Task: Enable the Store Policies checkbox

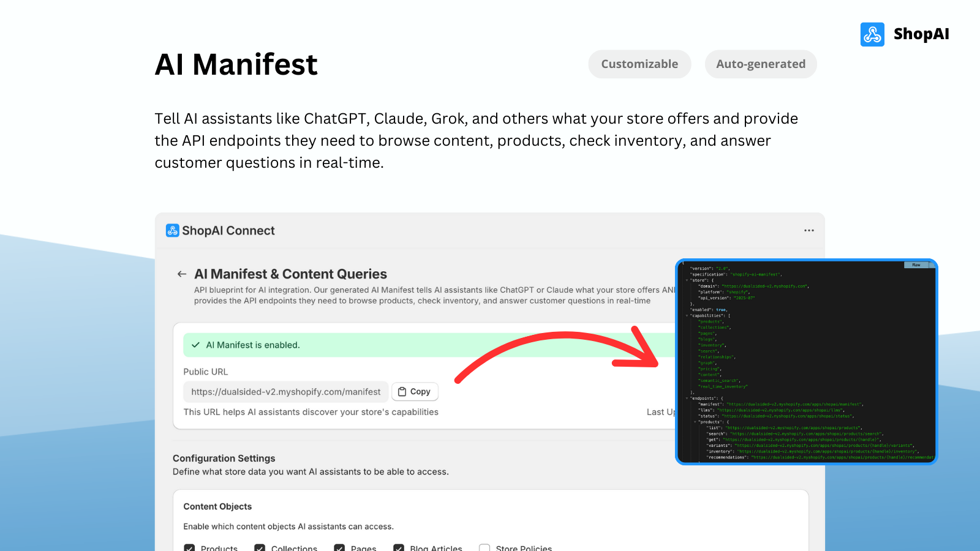Action: [x=484, y=549]
